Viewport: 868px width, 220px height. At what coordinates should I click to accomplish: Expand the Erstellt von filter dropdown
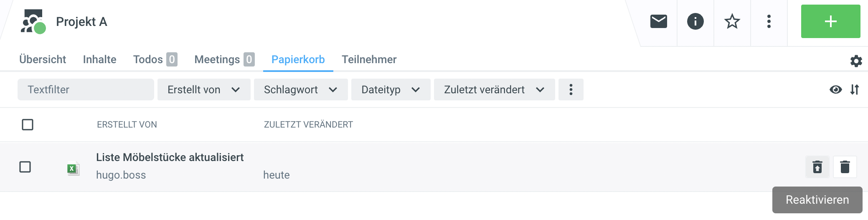tap(204, 90)
